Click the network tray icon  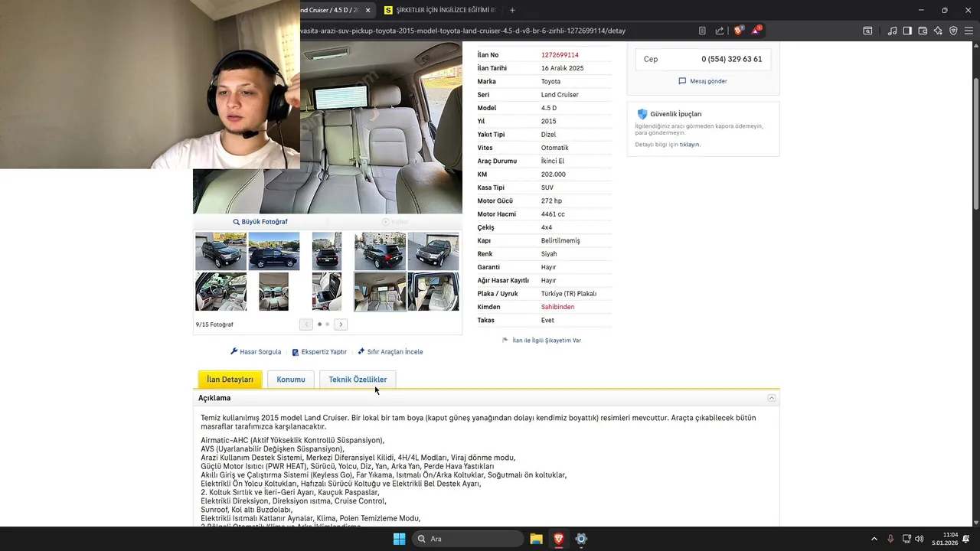[906, 539]
